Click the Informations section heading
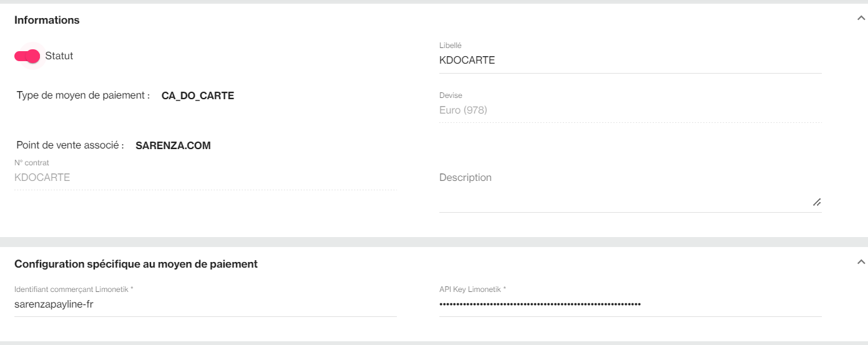 [x=47, y=20]
